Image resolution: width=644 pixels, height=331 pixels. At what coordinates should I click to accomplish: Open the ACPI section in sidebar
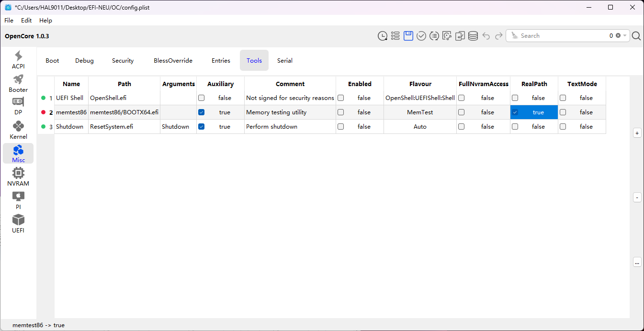(18, 60)
